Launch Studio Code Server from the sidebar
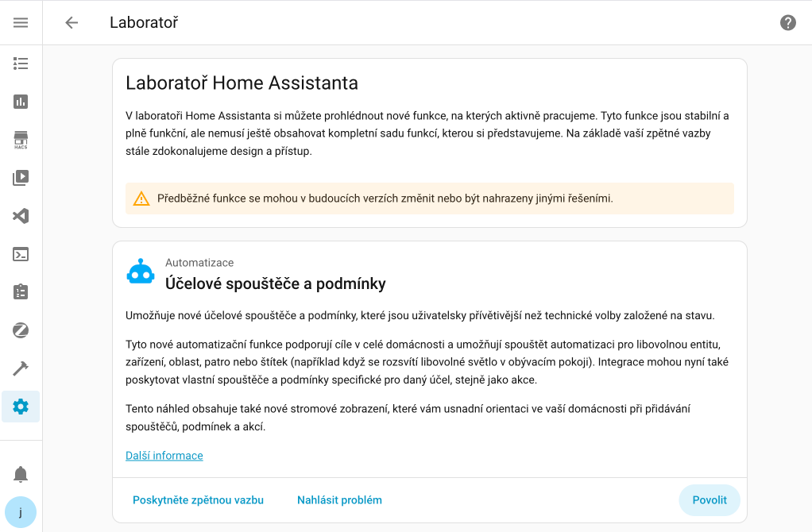Viewport: 812px width, 532px height. click(20, 216)
